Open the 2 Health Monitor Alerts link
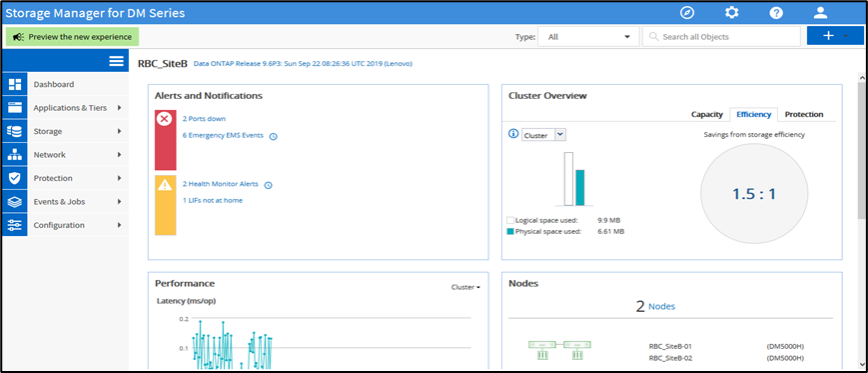Image resolution: width=868 pixels, height=373 pixels. [x=221, y=184]
